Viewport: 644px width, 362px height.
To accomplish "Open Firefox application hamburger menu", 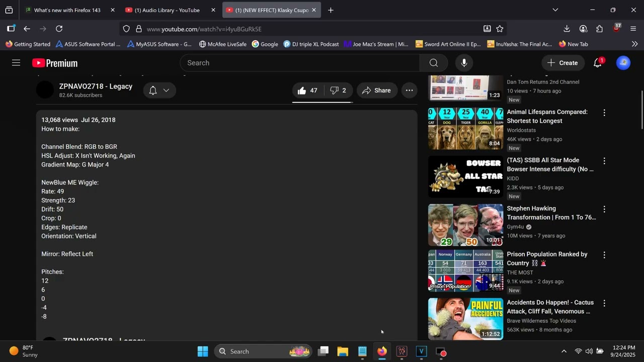I will (x=633, y=29).
